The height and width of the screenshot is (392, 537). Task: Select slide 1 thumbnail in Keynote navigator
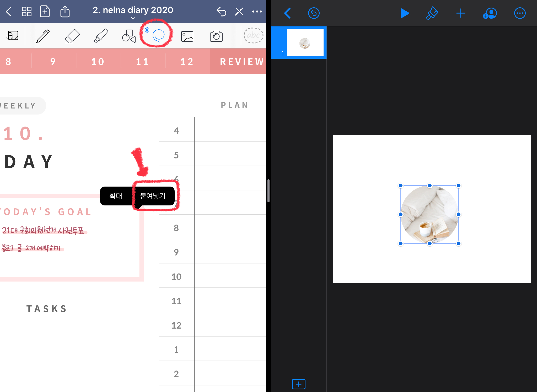click(x=305, y=42)
